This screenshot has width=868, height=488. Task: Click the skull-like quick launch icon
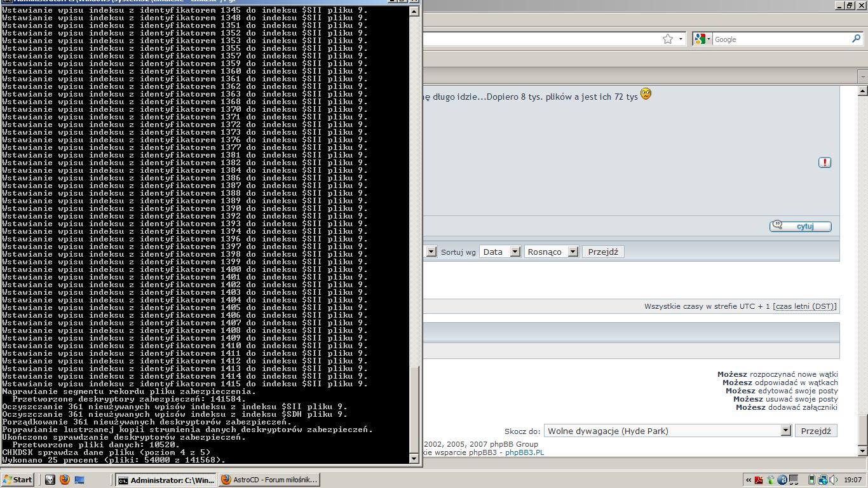50,480
